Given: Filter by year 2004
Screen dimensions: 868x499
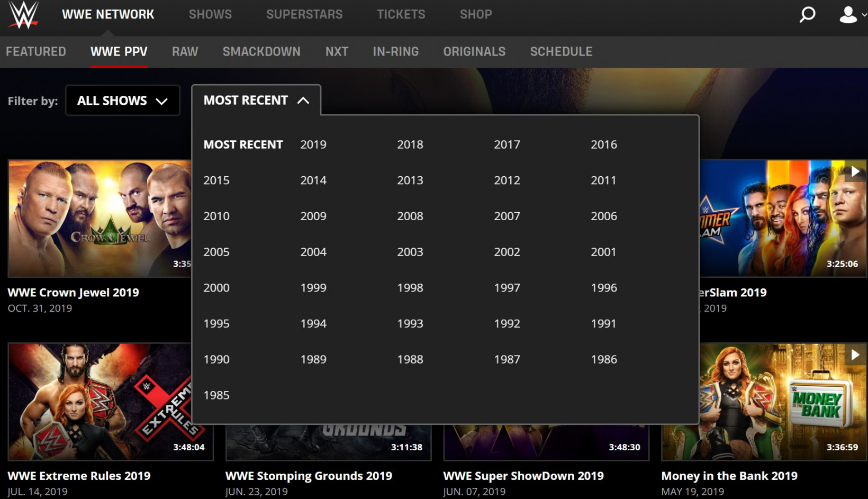Looking at the screenshot, I should coord(313,252).
